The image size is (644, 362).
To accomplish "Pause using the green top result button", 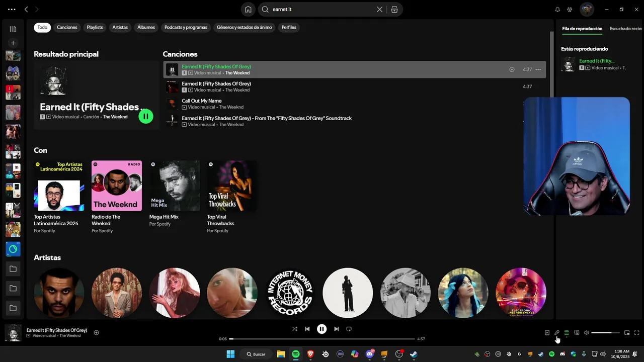I will (x=145, y=117).
